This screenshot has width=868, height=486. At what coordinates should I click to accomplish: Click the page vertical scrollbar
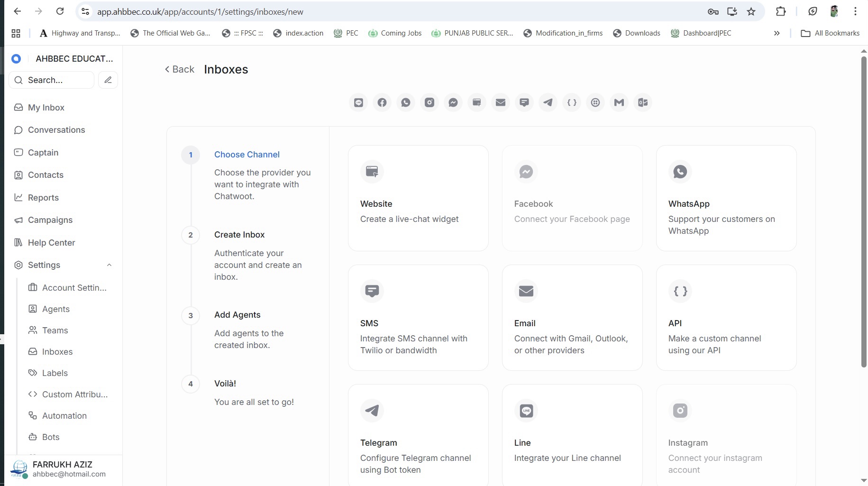(864, 213)
